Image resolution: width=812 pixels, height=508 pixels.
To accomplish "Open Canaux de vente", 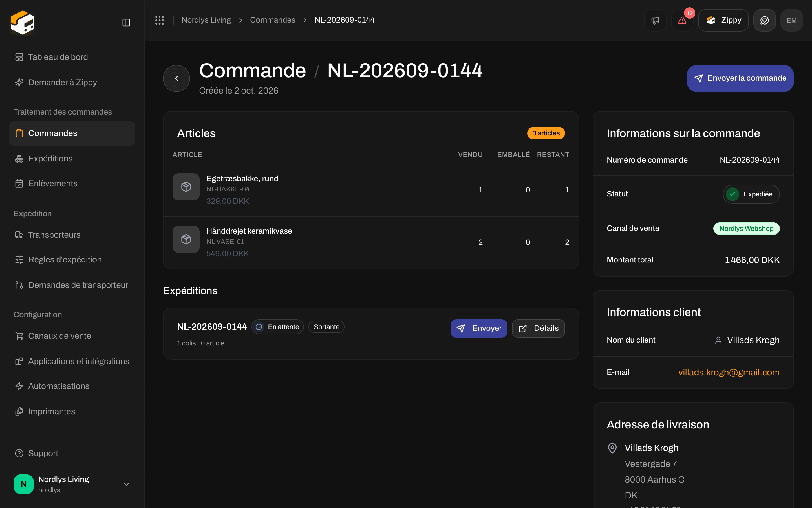I will tap(72, 336).
